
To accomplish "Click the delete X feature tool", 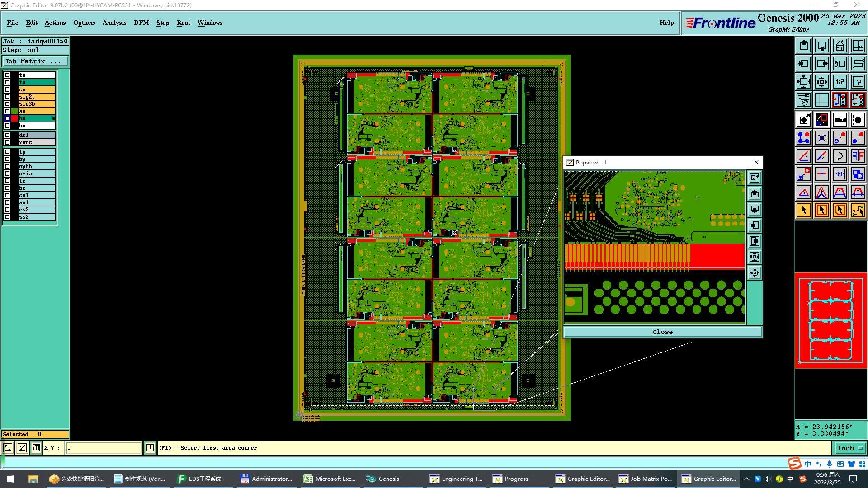I will click(x=821, y=138).
